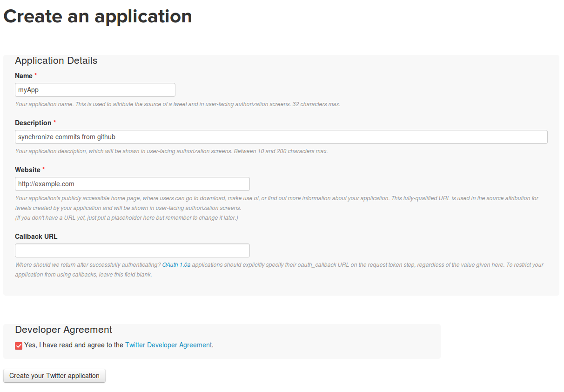This screenshot has width=564, height=392.
Task: Click the Developer Agreement section heading
Action: pyautogui.click(x=64, y=330)
